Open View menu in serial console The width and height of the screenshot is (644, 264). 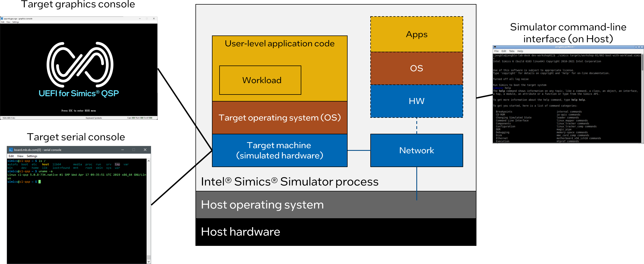tap(20, 156)
